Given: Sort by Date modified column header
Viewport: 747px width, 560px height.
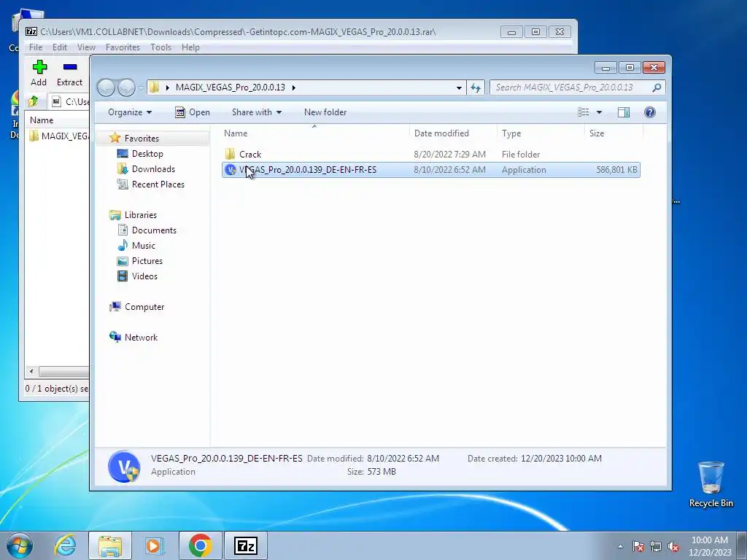Looking at the screenshot, I should [453, 133].
